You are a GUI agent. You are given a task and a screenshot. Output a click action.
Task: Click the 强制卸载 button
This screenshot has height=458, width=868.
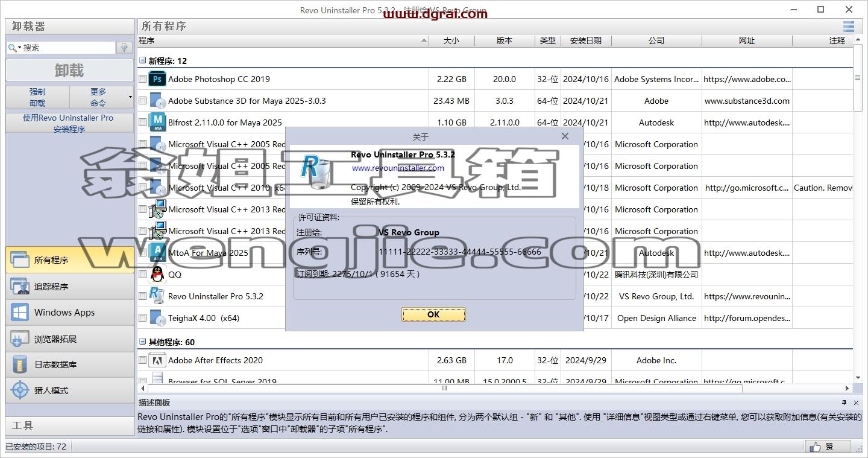click(x=37, y=97)
